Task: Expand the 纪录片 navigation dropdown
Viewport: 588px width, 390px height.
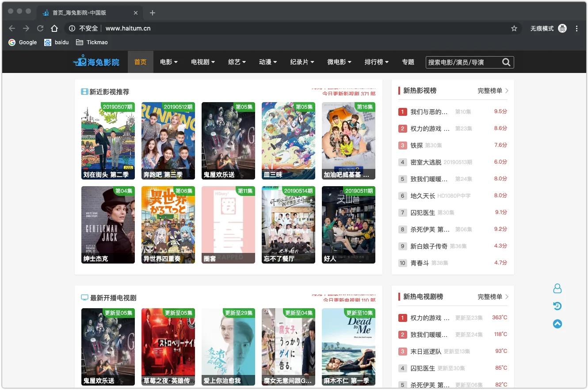Action: (302, 62)
